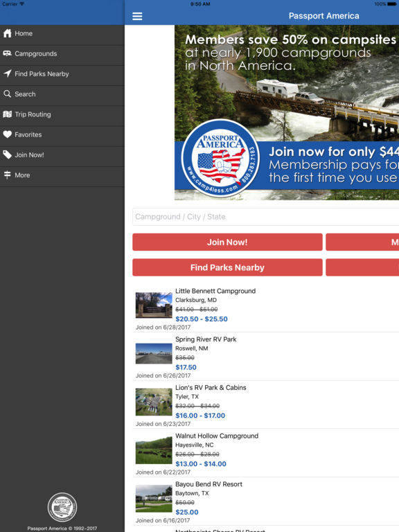Viewport: 399px width, 532px height.
Task: Click Joined on 6/22/2017 text
Action: pos(163,472)
